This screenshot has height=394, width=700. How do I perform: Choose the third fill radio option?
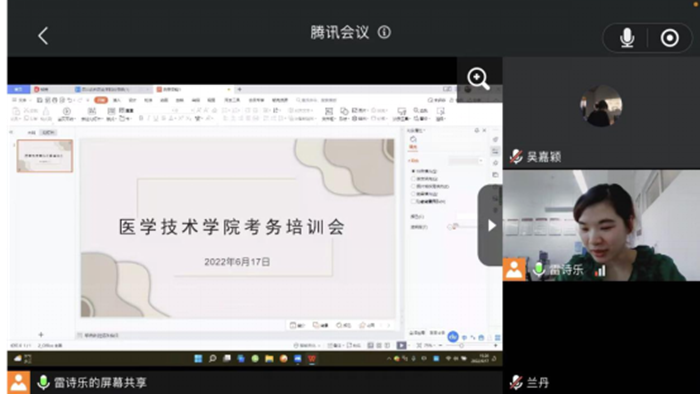pos(413,186)
